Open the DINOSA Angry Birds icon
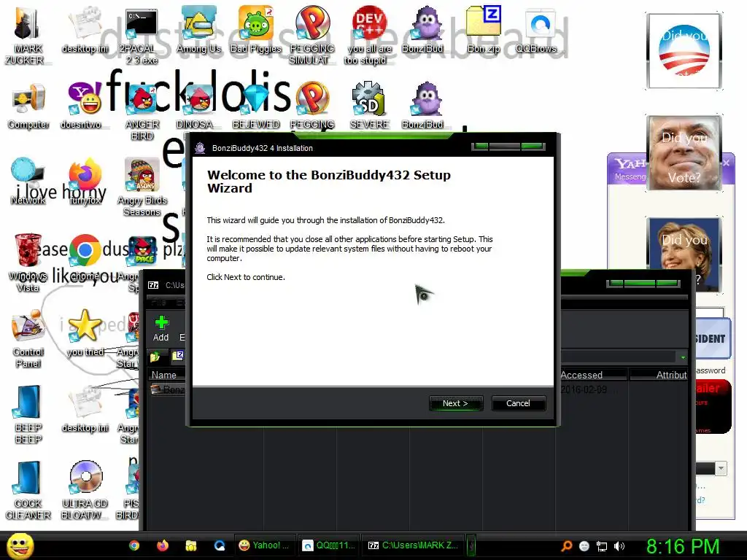 198,106
